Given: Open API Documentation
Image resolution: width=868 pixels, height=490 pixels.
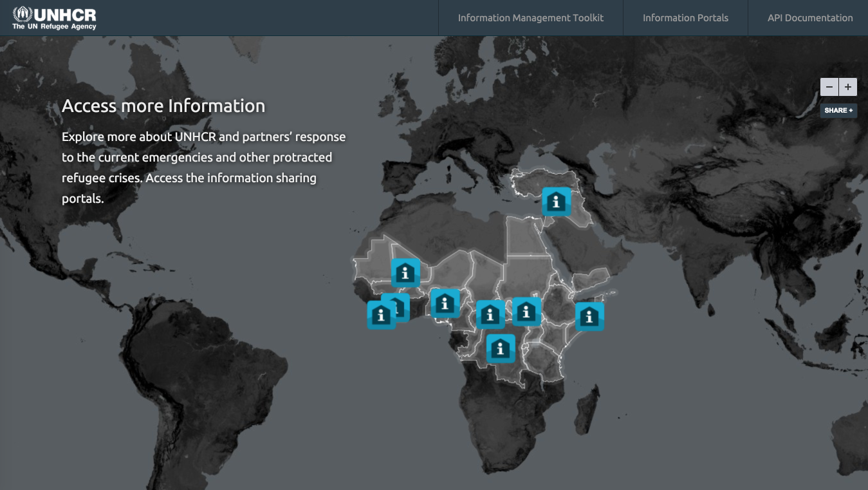Looking at the screenshot, I should pyautogui.click(x=810, y=18).
